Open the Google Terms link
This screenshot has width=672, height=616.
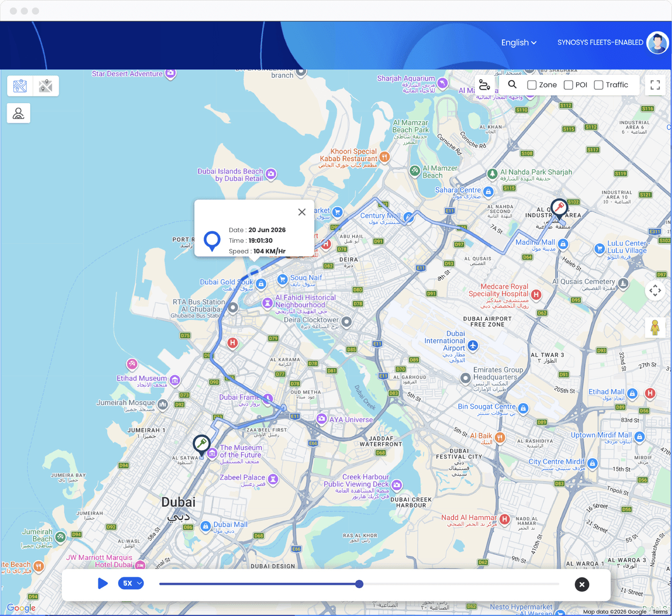[661, 612]
